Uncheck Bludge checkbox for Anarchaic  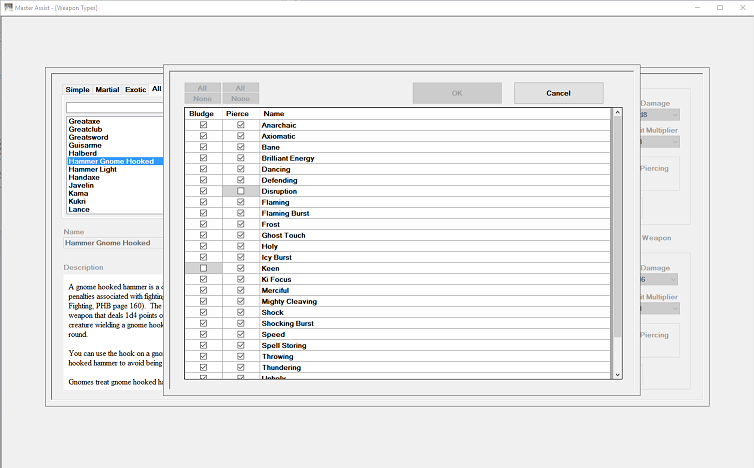click(203, 125)
